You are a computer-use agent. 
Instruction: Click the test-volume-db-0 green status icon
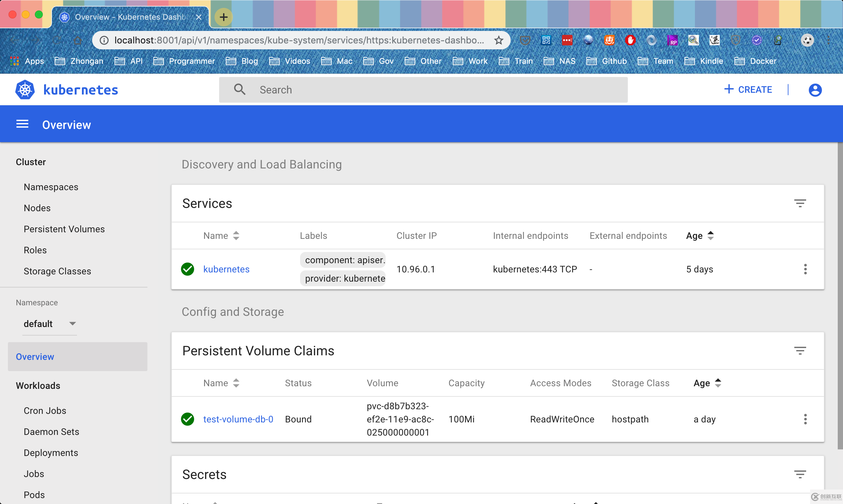pos(189,419)
